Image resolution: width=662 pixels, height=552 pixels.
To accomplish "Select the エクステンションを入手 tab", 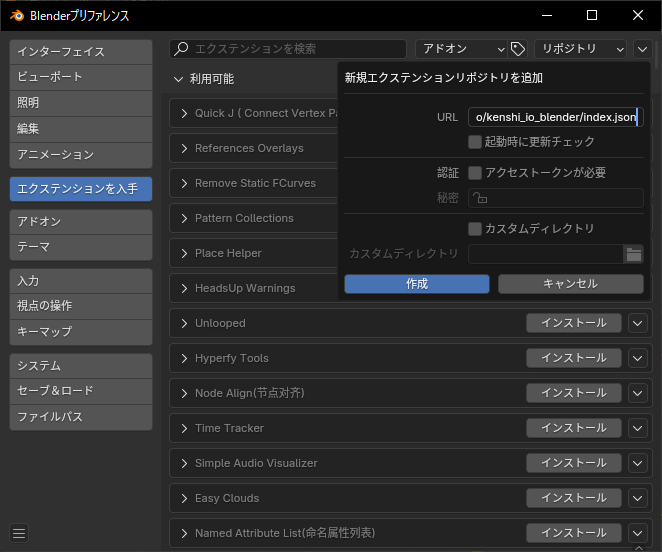I will coord(81,189).
